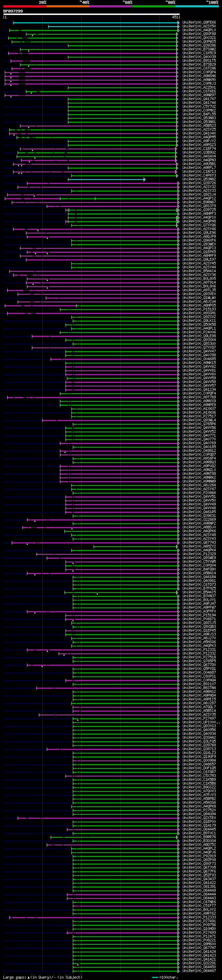Viewport: 222px width, 980px height.
Task: Click the cyan alignment bar of Q53N82
Action: 106,180
